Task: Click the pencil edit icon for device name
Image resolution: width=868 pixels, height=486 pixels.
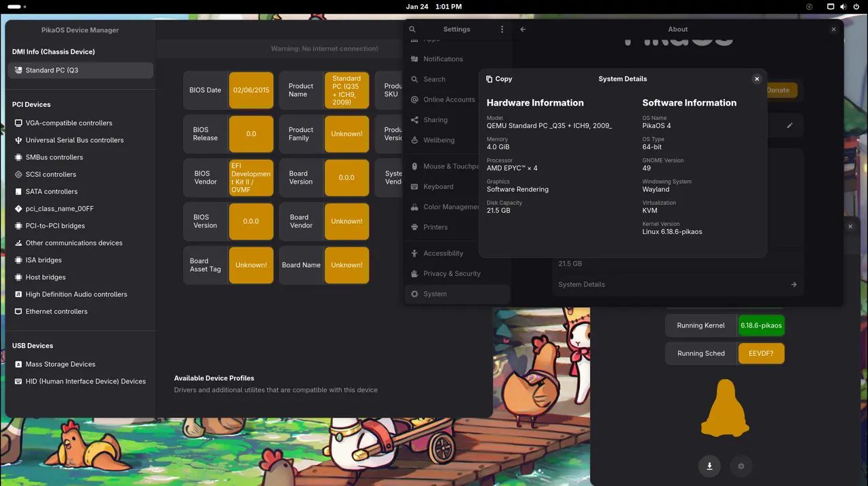Action: tap(789, 125)
